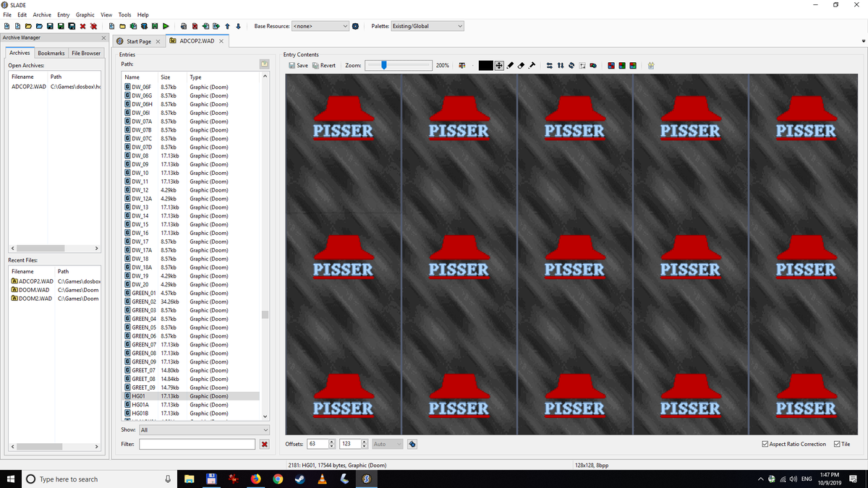Select the pencil draw tool

(x=510, y=65)
